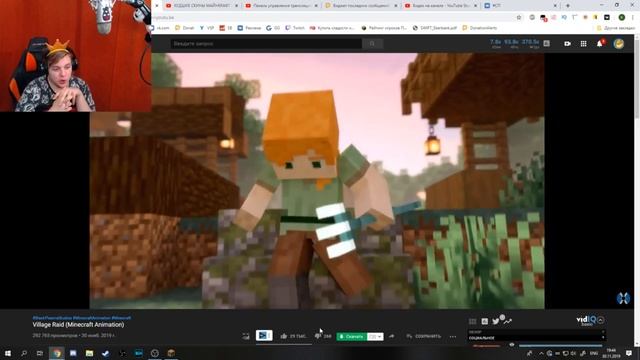Expand the other bookmarks folder
The width and height of the screenshot is (640, 360).
point(616,28)
